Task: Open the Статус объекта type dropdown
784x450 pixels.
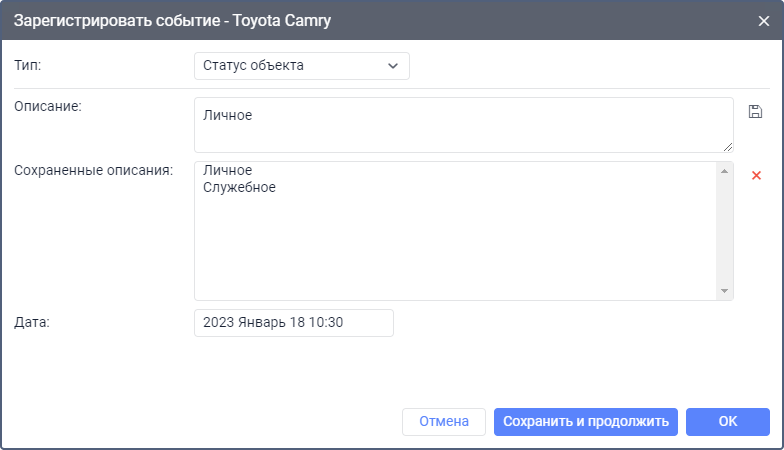Action: coord(290,66)
